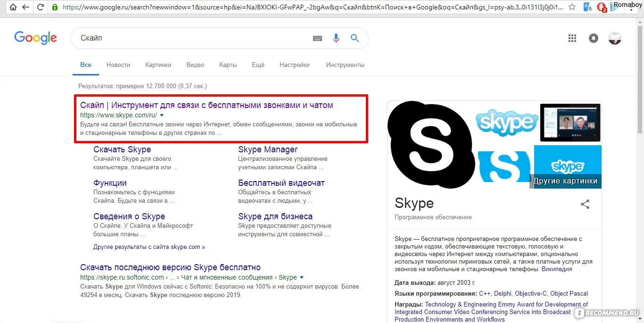
Task: Open the Сведения о Skype sitelink
Action: pos(129,216)
